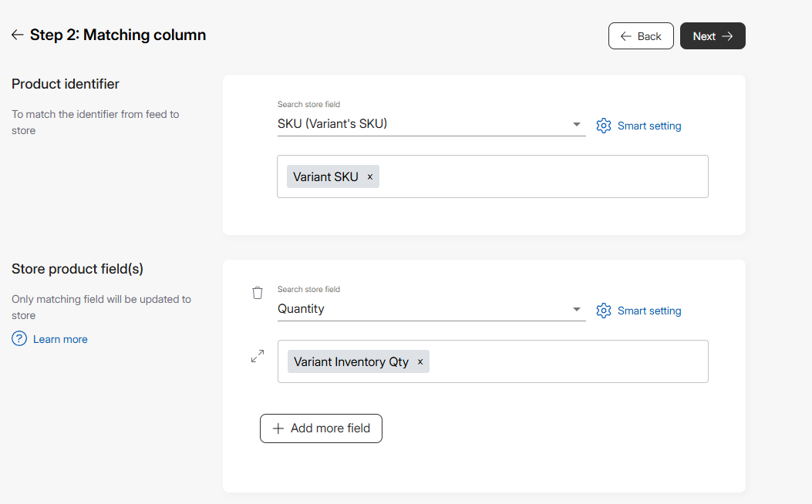Remove the Variant Inventory Qty tag

pyautogui.click(x=420, y=362)
